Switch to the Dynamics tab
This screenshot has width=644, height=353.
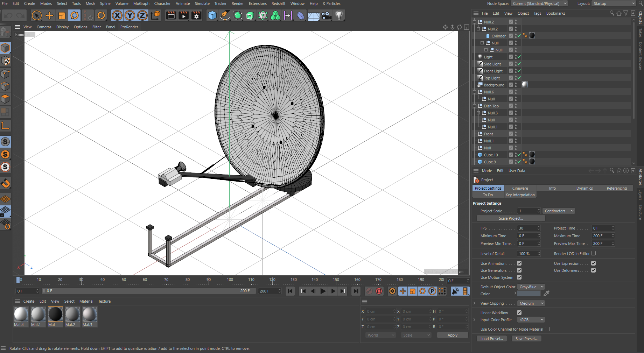point(584,188)
